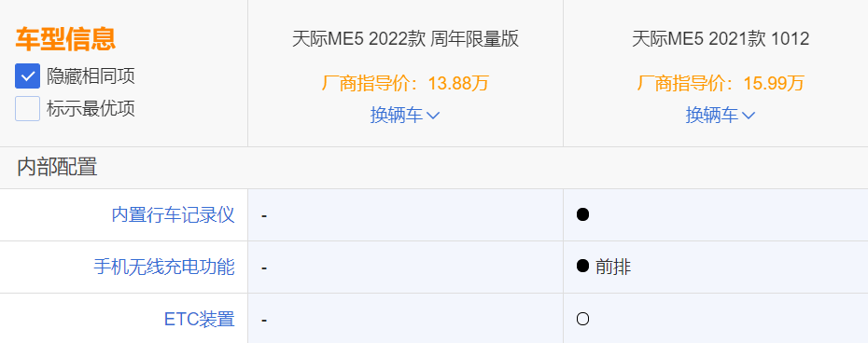Click filled dot in 内置行车记录仪 row
This screenshot has height=343, width=868.
pyautogui.click(x=582, y=214)
